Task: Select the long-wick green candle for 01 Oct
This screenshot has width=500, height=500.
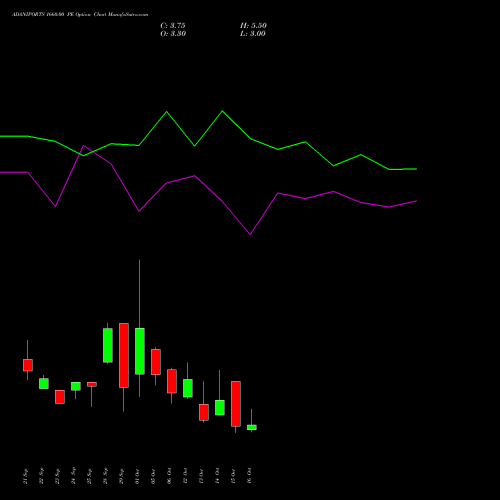Action: pos(140,351)
